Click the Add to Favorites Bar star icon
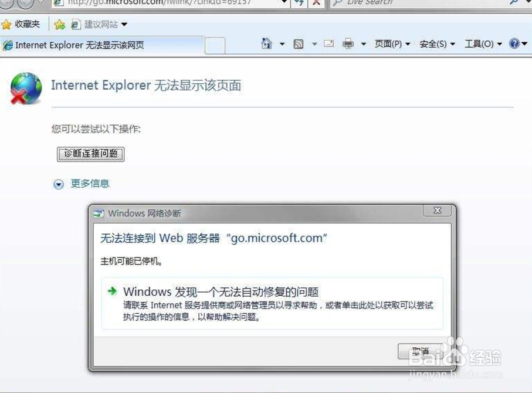The image size is (532, 393). 59,24
